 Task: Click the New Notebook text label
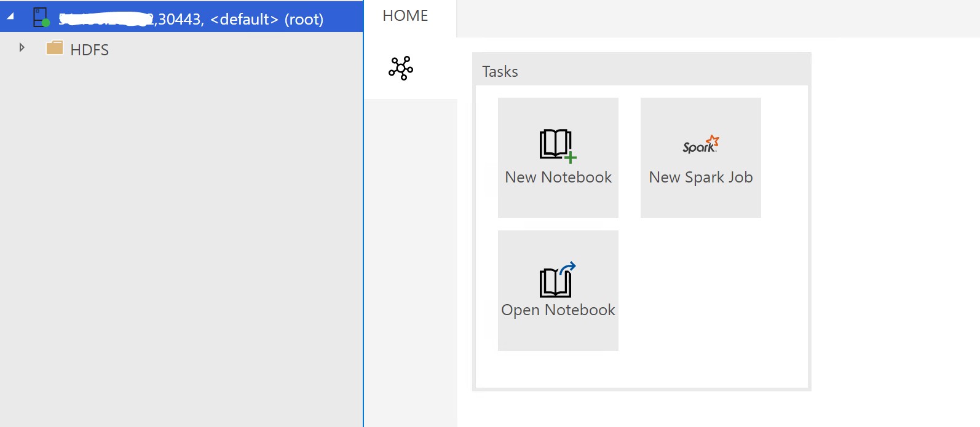point(558,178)
